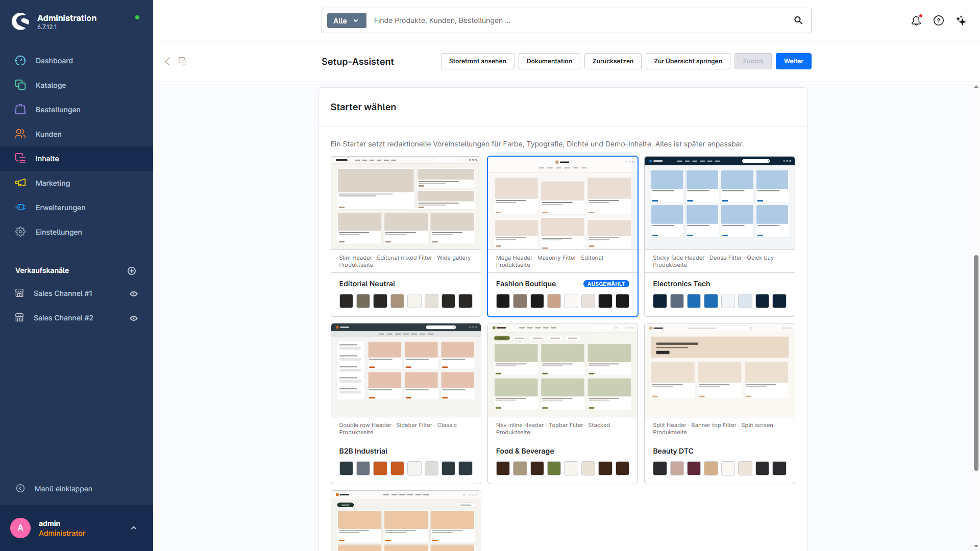Image resolution: width=980 pixels, height=551 pixels.
Task: Click the Bestellungen bag icon
Action: coord(20,110)
